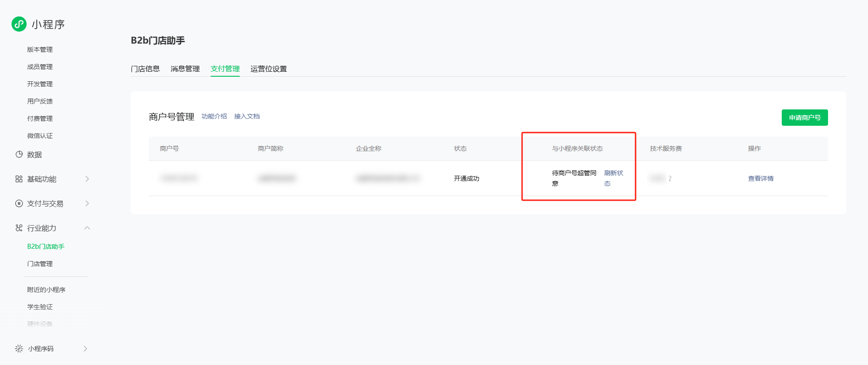Viewport: 868px width, 365px height.
Task: Open 附近的小程序 in the sidebar
Action: pyautogui.click(x=46, y=290)
